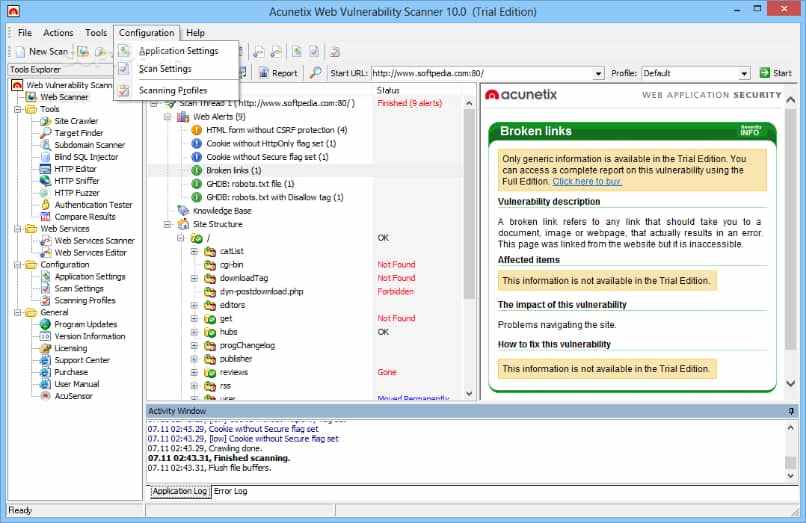Collapse the Site Structure node
Viewport: 806px width, 523px height.
(x=168, y=225)
